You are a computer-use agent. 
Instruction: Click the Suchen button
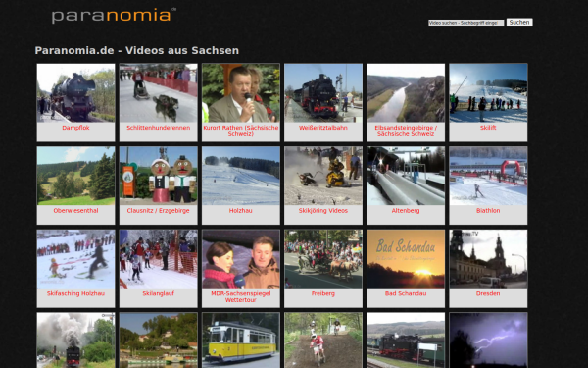(519, 23)
